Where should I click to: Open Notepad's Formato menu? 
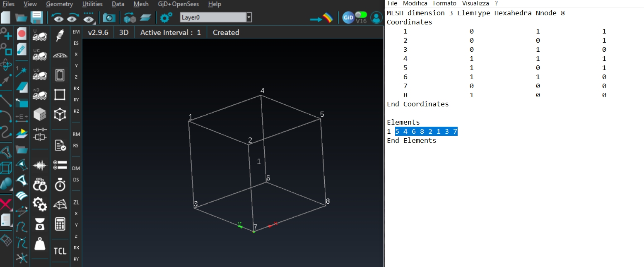445,3
